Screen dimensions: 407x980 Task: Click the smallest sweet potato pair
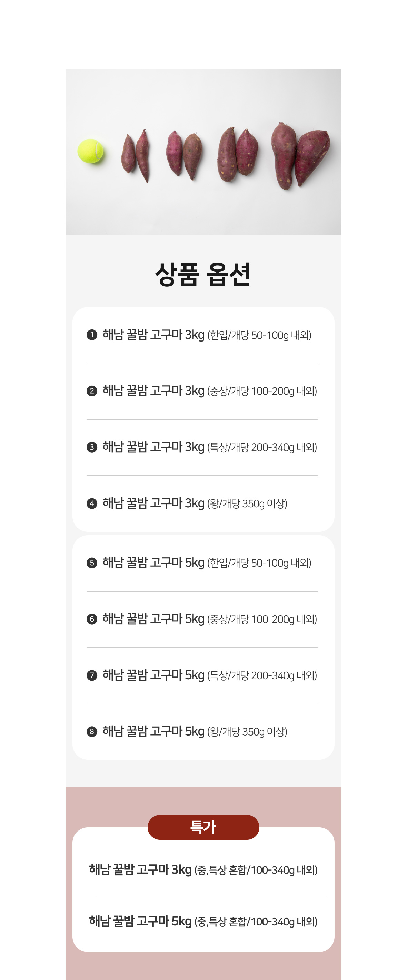(x=136, y=156)
